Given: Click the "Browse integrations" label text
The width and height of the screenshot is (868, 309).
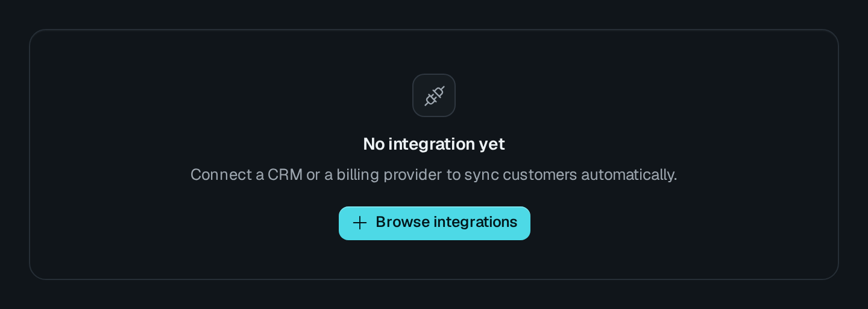Looking at the screenshot, I should pos(447,222).
